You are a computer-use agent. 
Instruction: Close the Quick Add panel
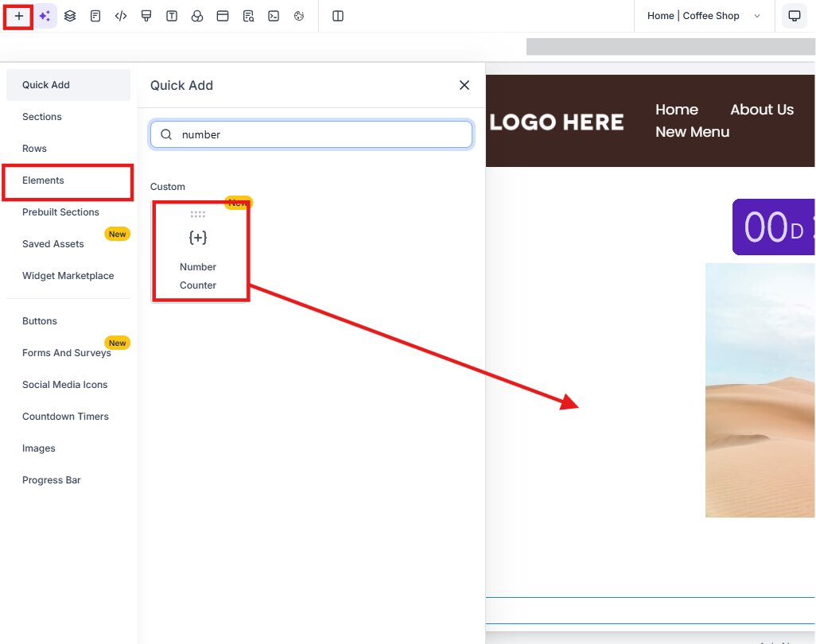(464, 85)
